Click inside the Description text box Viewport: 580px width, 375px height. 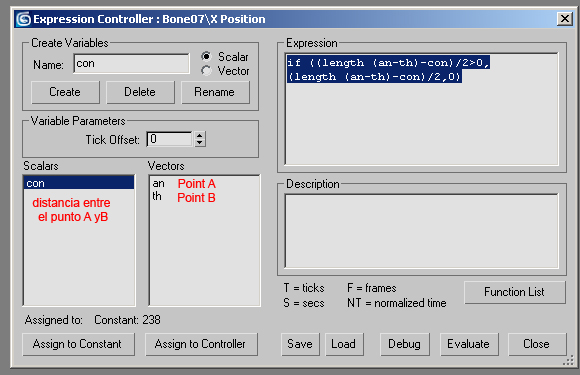[422, 231]
